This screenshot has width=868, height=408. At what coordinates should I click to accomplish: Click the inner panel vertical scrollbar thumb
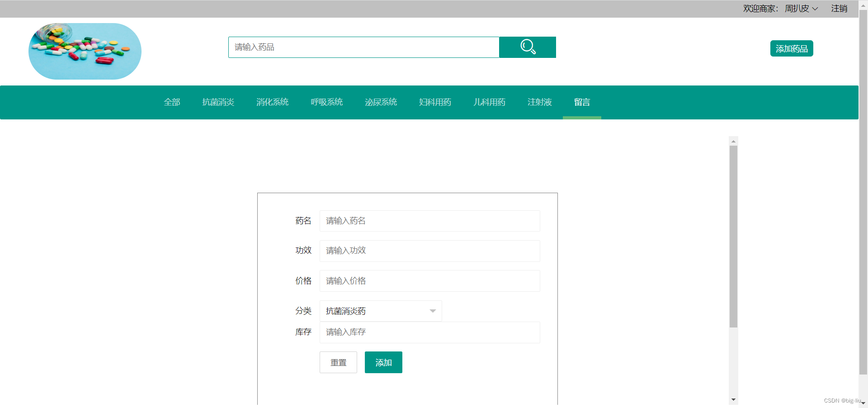click(x=733, y=237)
